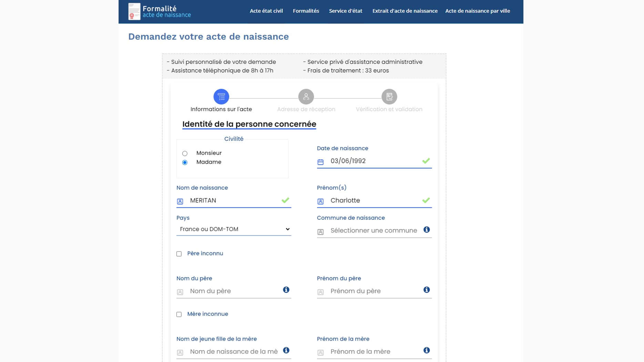The width and height of the screenshot is (644, 362).
Task: Click the Prénom du père input field
Action: [374, 291]
